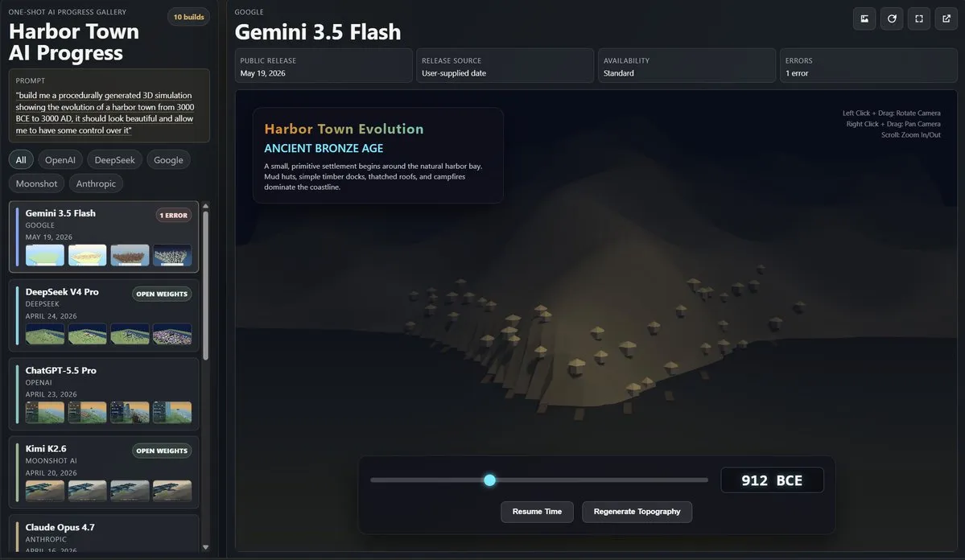This screenshot has width=965, height=560.
Task: Click OPEN WEIGHTS badge on DeepSeek V4 Pro
Action: coord(162,294)
